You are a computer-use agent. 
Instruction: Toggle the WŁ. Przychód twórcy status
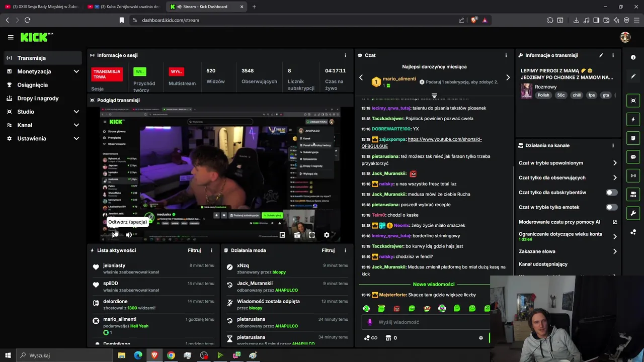point(139,72)
